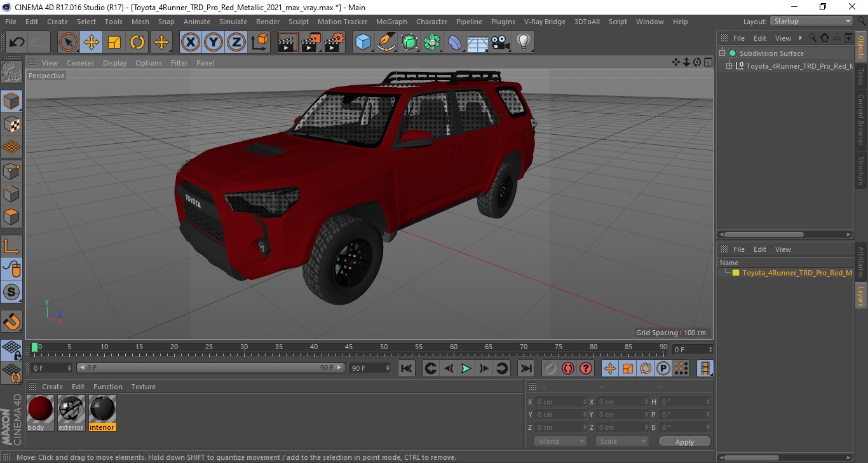Add a Floor environment object
868x463 pixels.
click(x=477, y=43)
